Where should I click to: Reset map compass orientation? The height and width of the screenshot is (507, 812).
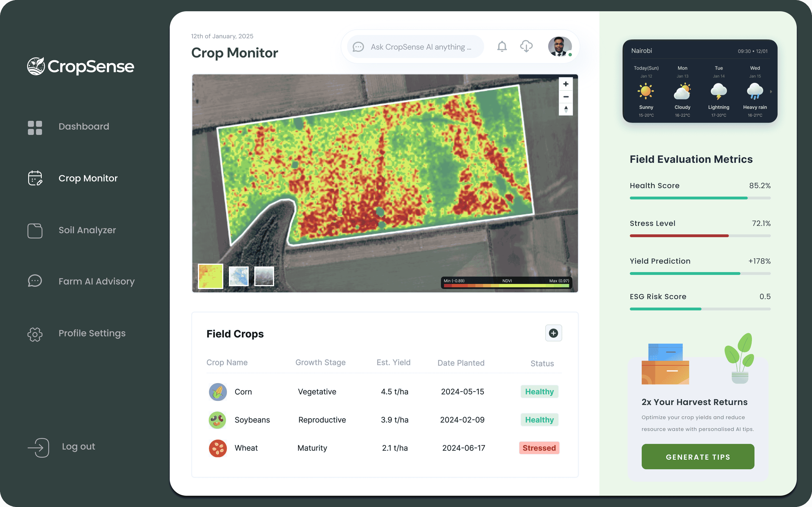pyautogui.click(x=566, y=109)
